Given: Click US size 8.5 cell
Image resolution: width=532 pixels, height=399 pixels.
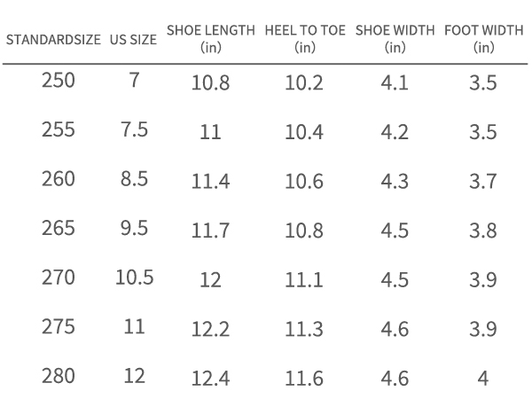Looking at the screenshot, I should point(134,179).
